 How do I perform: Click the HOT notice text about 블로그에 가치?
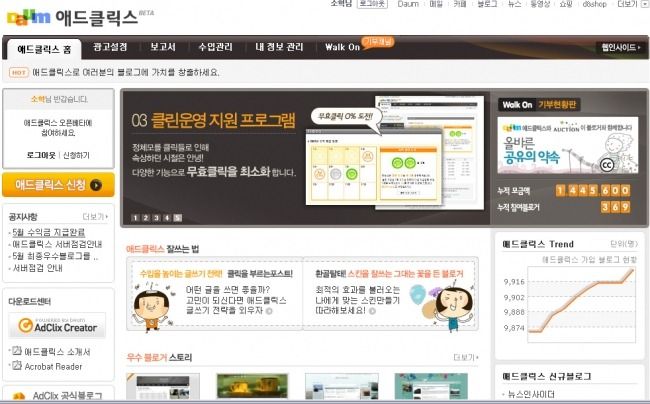126,73
